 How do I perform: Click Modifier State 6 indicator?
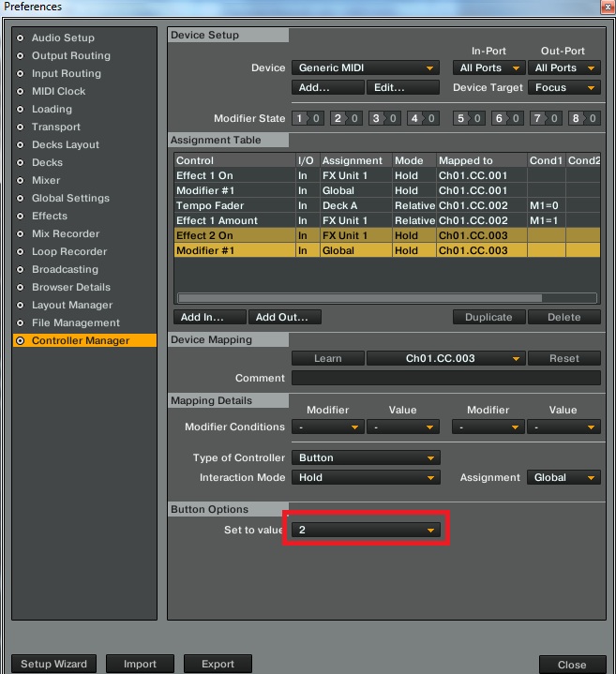point(507,118)
